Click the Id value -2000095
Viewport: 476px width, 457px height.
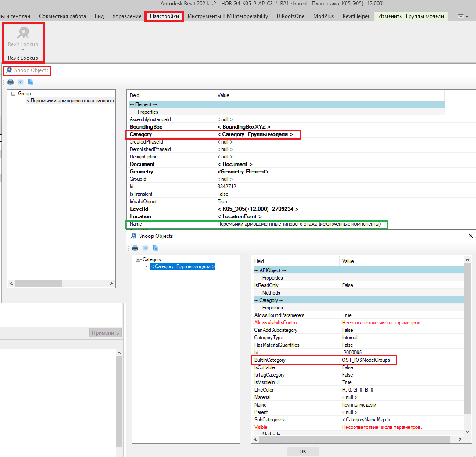tap(352, 353)
